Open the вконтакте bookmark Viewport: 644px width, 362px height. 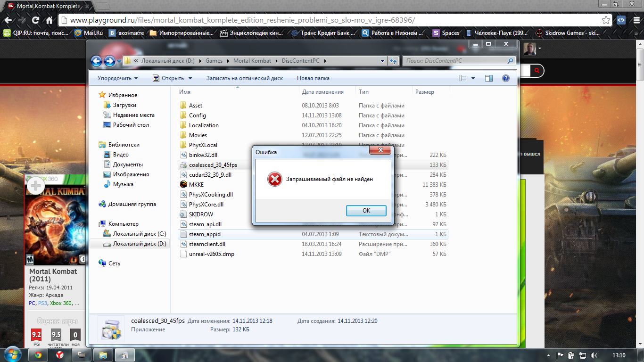pyautogui.click(x=127, y=33)
